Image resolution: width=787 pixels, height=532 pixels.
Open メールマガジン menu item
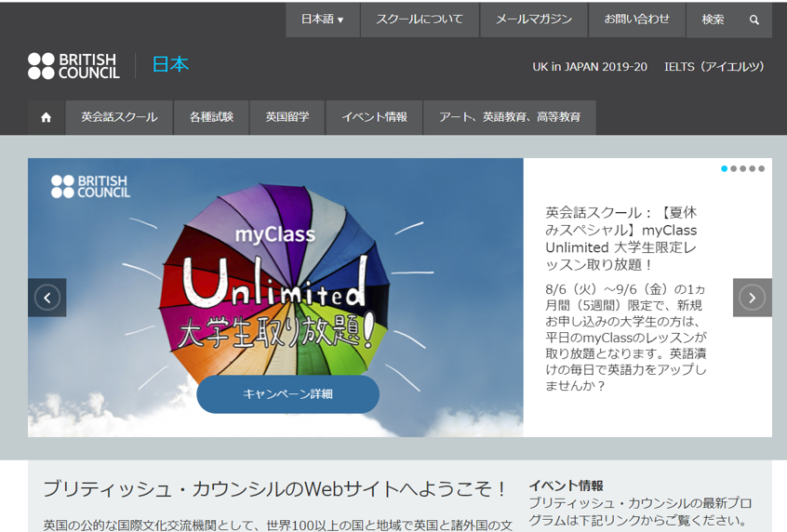pos(534,20)
